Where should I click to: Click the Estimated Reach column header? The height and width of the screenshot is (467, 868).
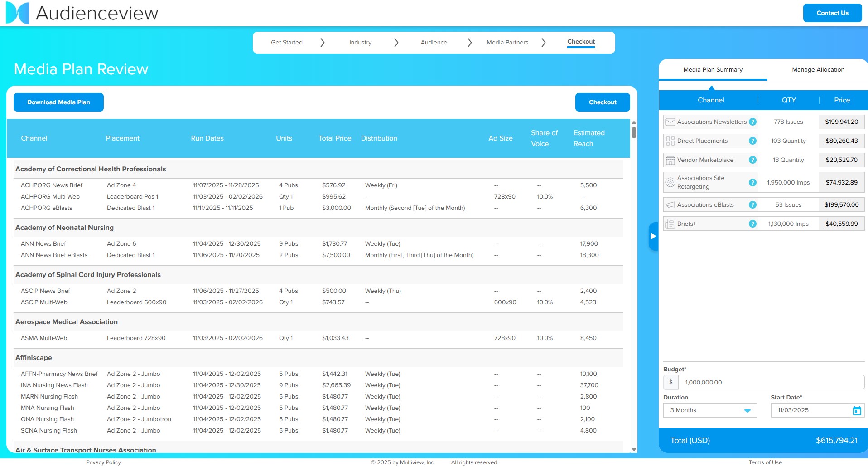click(x=589, y=138)
